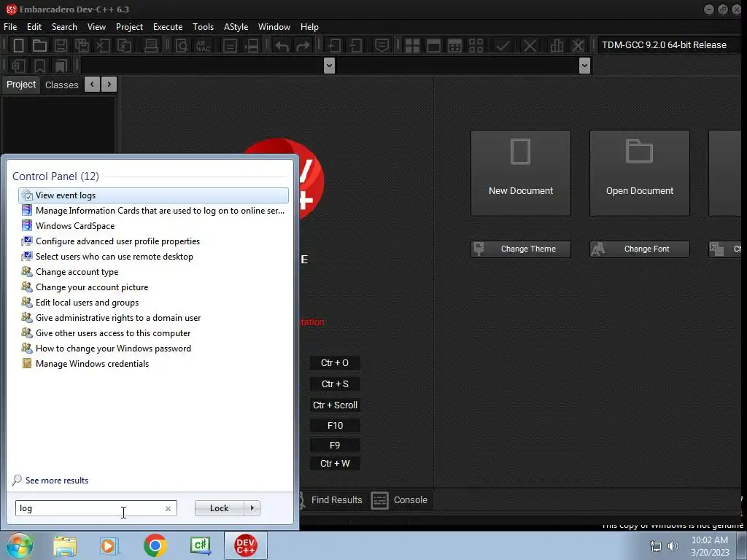Open Windows Explorer from the taskbar

65,545
